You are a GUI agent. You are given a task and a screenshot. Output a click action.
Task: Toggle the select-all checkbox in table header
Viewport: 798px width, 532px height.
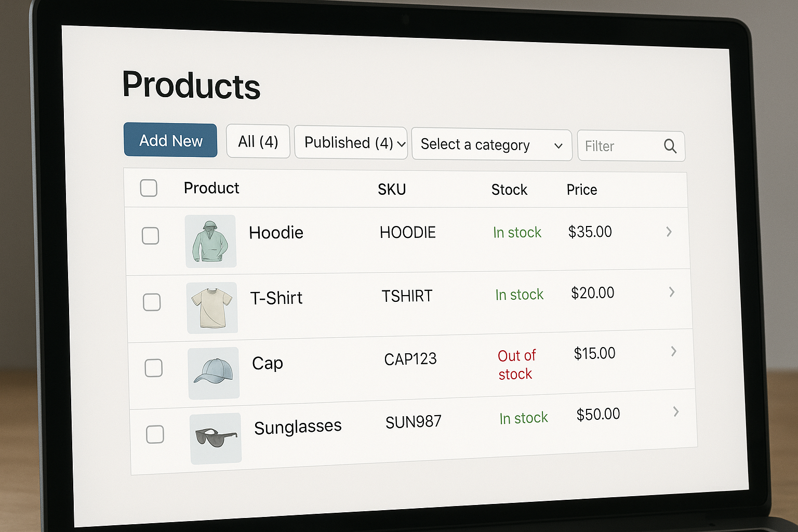(x=149, y=188)
